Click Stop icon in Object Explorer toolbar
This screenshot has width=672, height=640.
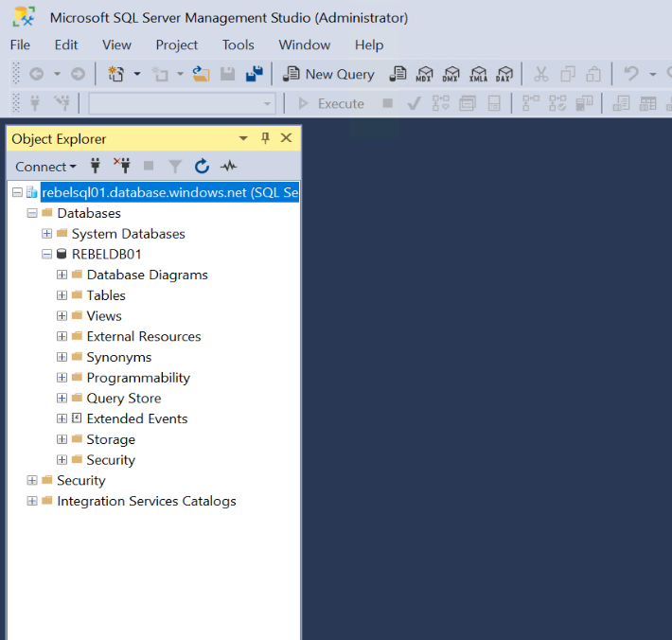coord(149,166)
